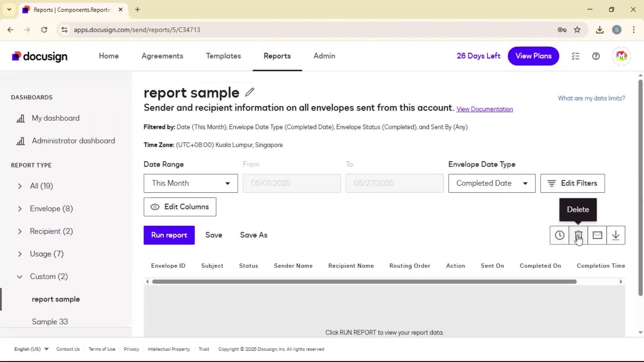Sort by Envelope ID column header

coord(168,266)
